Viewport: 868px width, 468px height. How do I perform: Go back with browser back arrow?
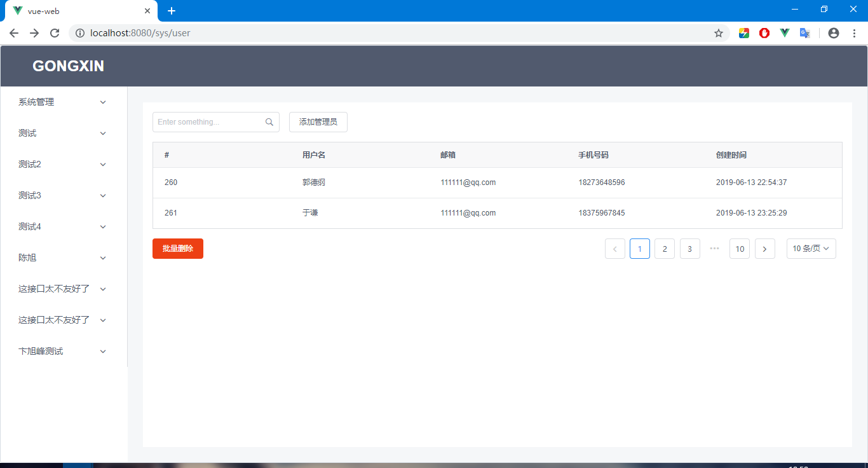[x=14, y=33]
